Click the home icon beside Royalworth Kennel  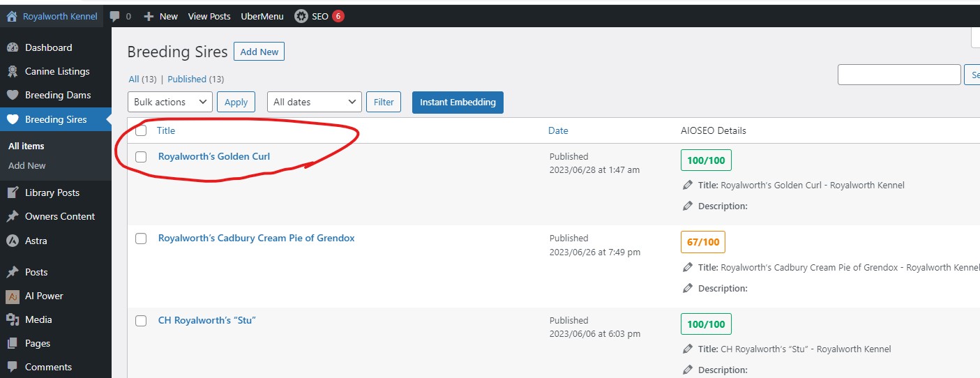point(12,16)
